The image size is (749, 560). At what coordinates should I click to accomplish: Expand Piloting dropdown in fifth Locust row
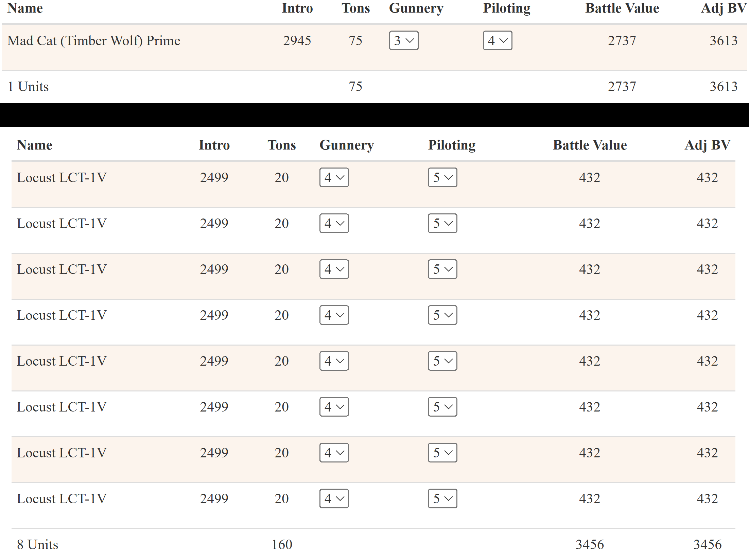pos(442,361)
